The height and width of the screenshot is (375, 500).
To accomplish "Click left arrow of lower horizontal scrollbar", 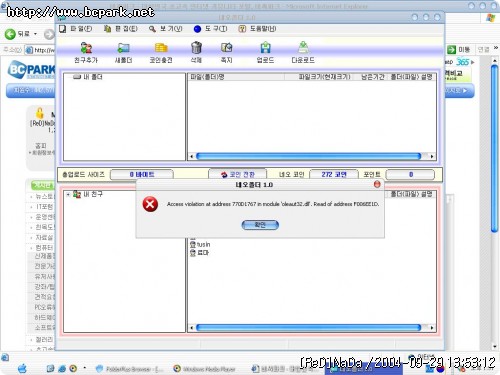I will [192, 328].
